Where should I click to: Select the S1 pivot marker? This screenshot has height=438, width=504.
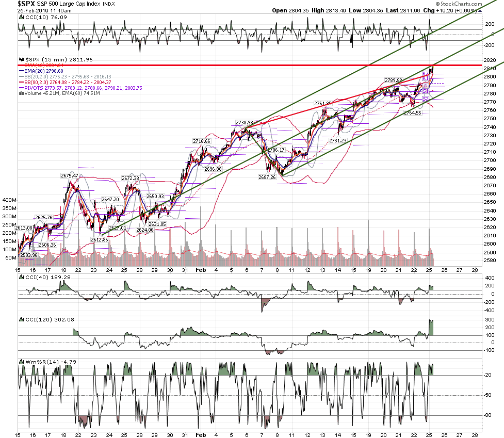tap(425, 92)
